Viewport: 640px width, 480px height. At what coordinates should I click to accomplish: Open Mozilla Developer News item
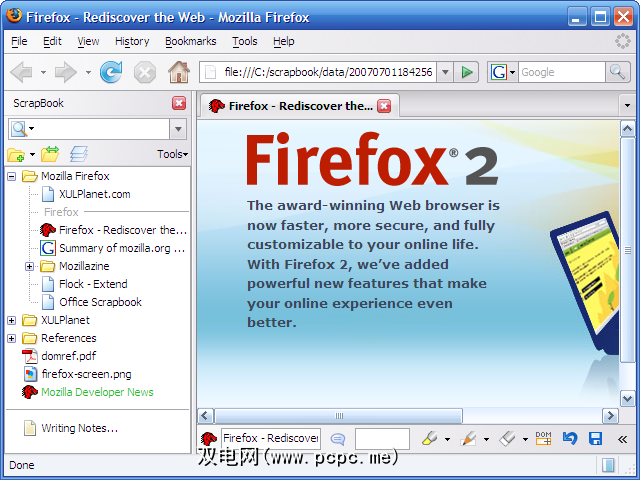tap(97, 392)
